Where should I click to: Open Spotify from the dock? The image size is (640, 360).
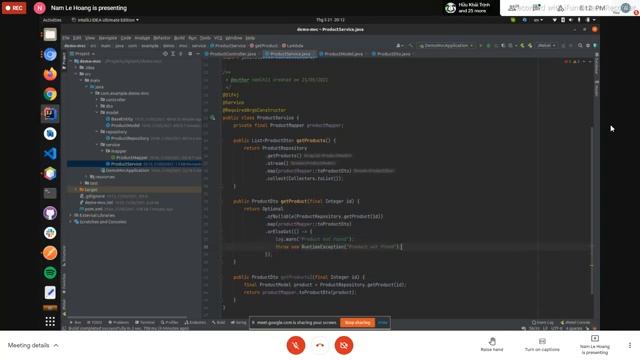click(x=50, y=273)
